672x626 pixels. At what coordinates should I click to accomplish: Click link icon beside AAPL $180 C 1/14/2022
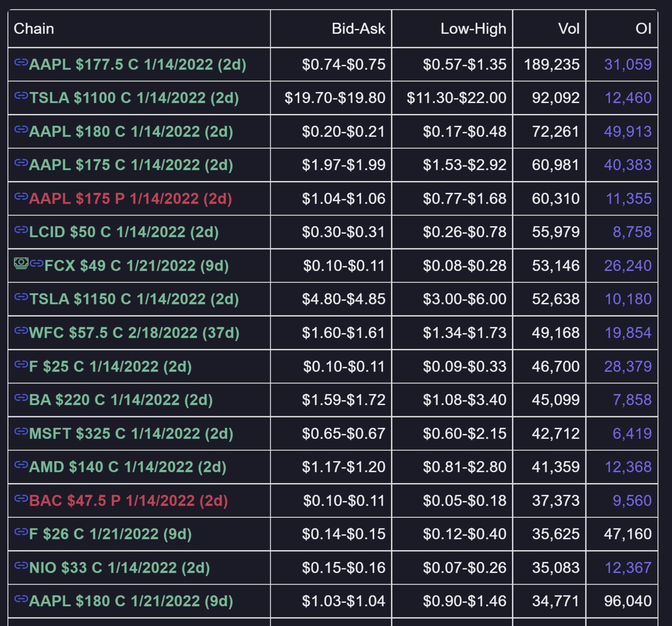click(x=21, y=129)
